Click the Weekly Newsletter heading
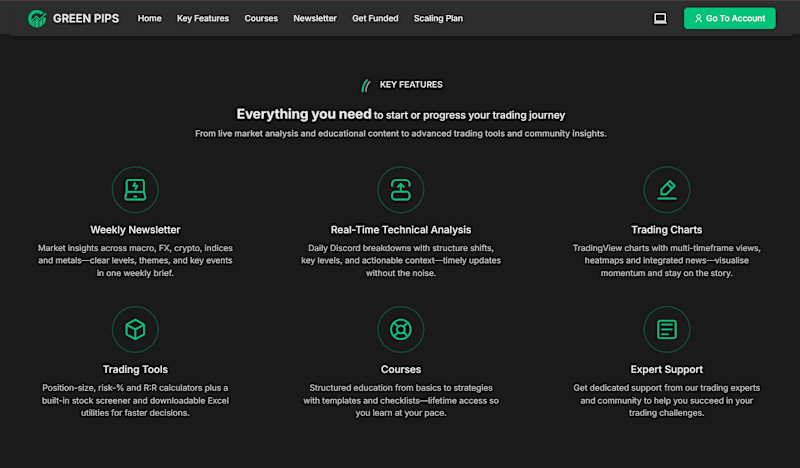This screenshot has height=468, width=800. tap(135, 230)
